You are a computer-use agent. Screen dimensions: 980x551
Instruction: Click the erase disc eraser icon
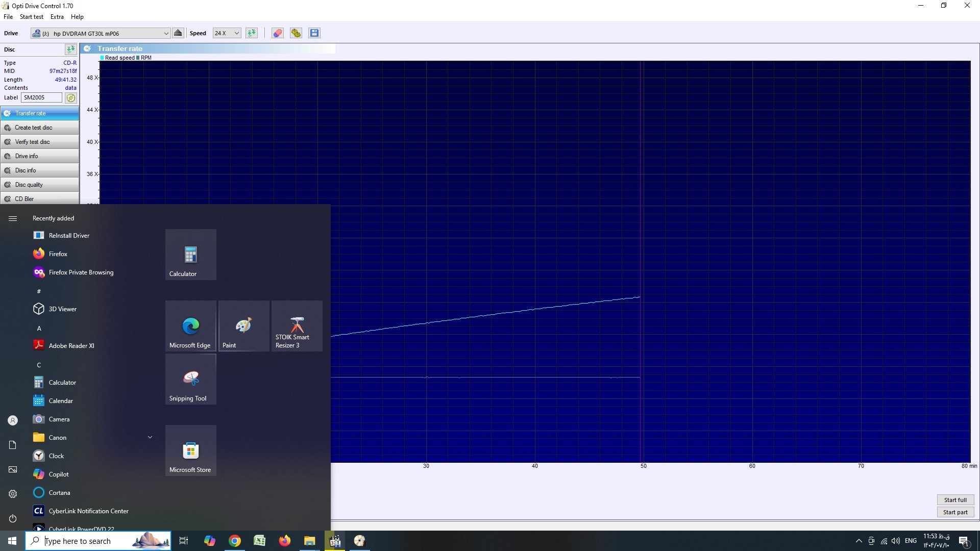[277, 33]
